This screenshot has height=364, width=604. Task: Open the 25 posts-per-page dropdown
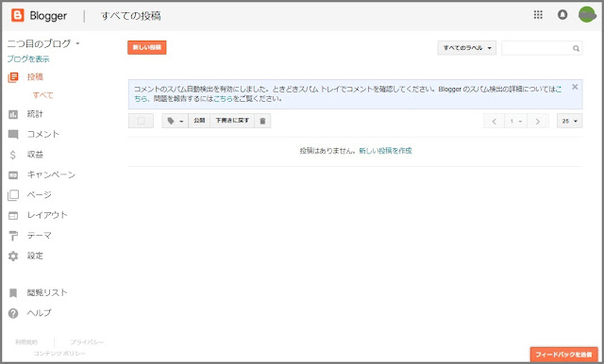point(569,122)
